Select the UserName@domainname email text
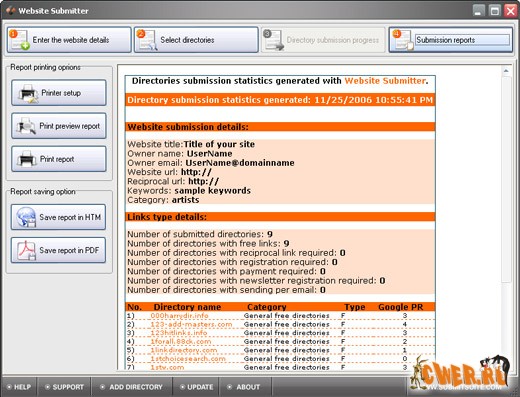 240,163
